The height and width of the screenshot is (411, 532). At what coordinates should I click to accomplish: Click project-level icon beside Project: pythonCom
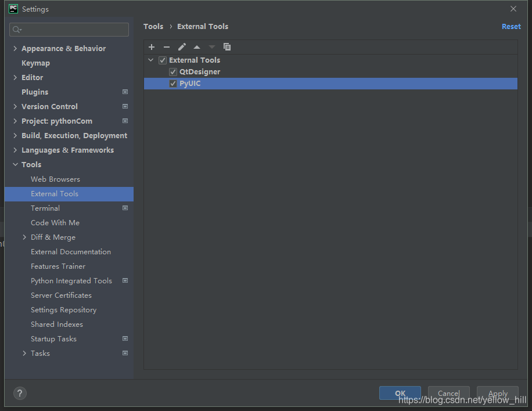125,121
